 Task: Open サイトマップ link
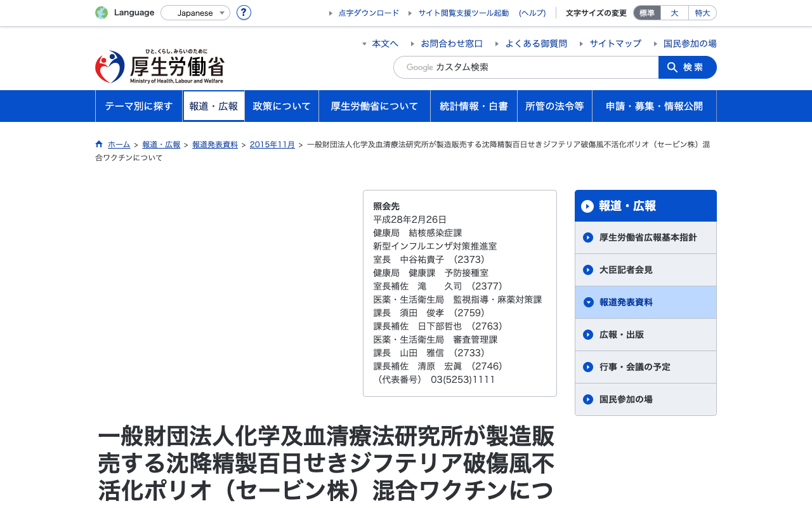click(x=615, y=43)
